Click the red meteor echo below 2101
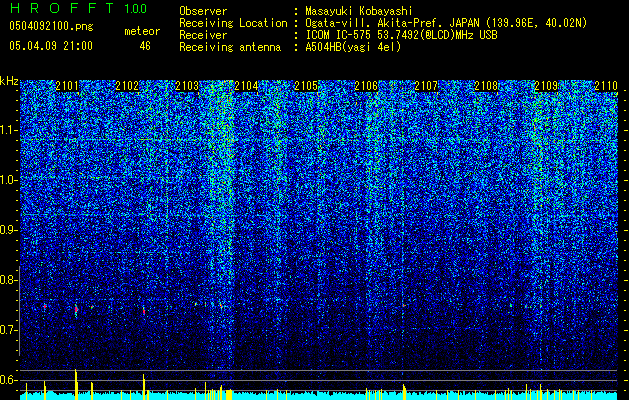Screen dimensions: 629x400 (x=76, y=309)
